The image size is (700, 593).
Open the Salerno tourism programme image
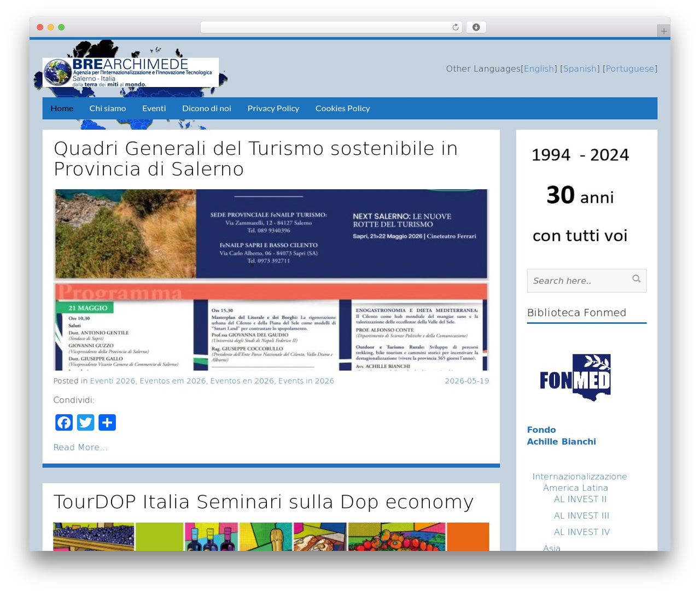tap(271, 280)
